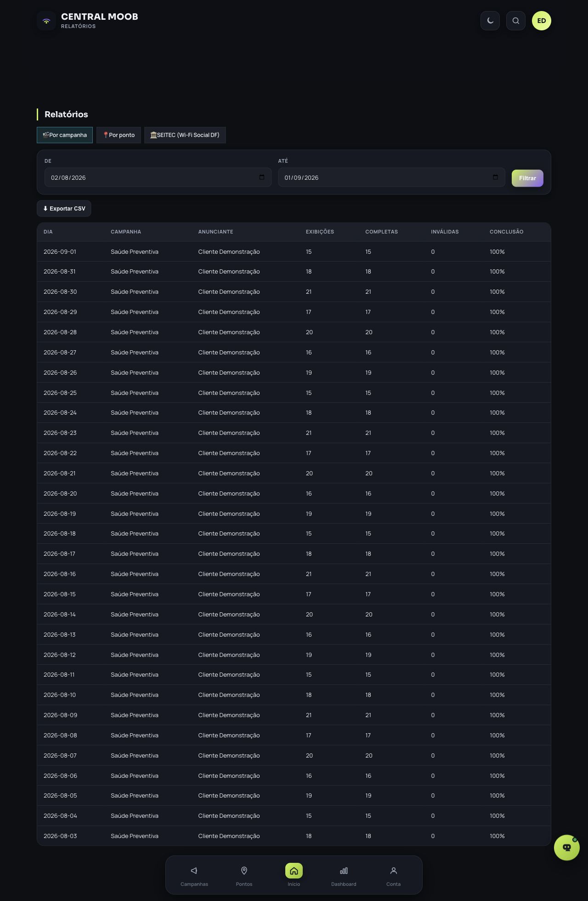This screenshot has width=588, height=901.
Task: Click the DIA column header
Action: 48,232
